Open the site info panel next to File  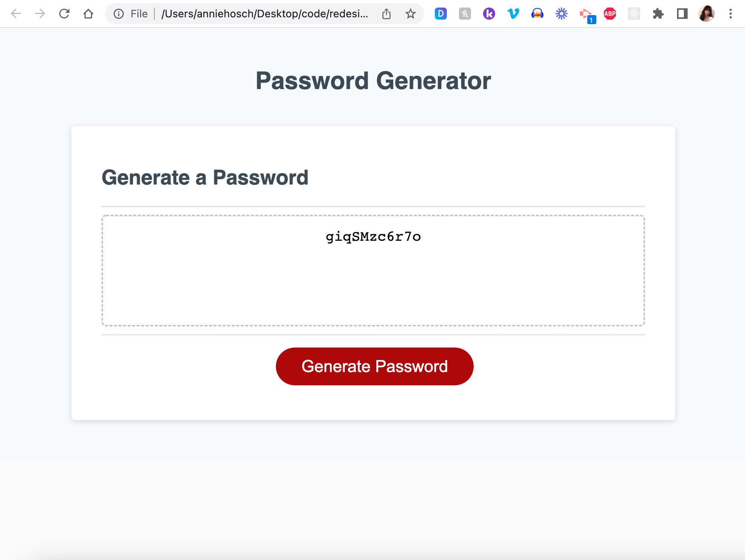[x=118, y=14]
